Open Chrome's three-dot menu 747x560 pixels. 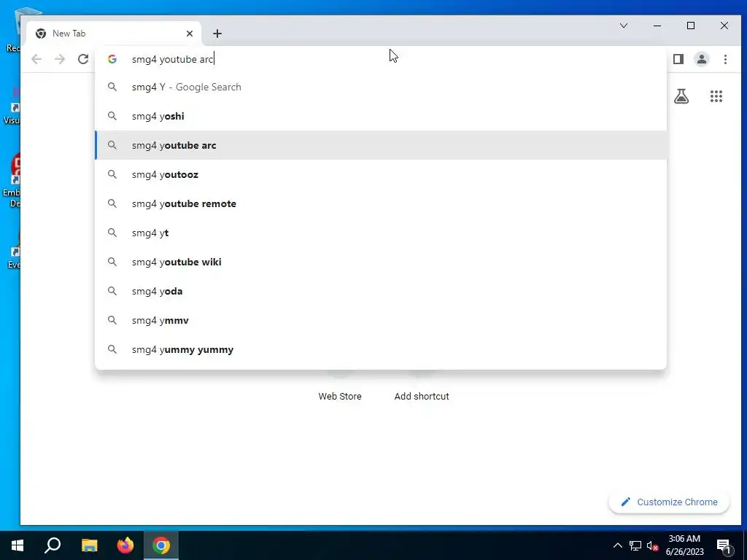point(725,59)
